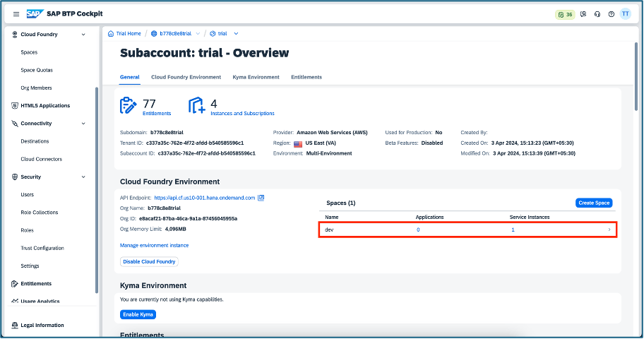The height and width of the screenshot is (339, 644).
Task: Open Settings under Security
Action: tap(30, 266)
